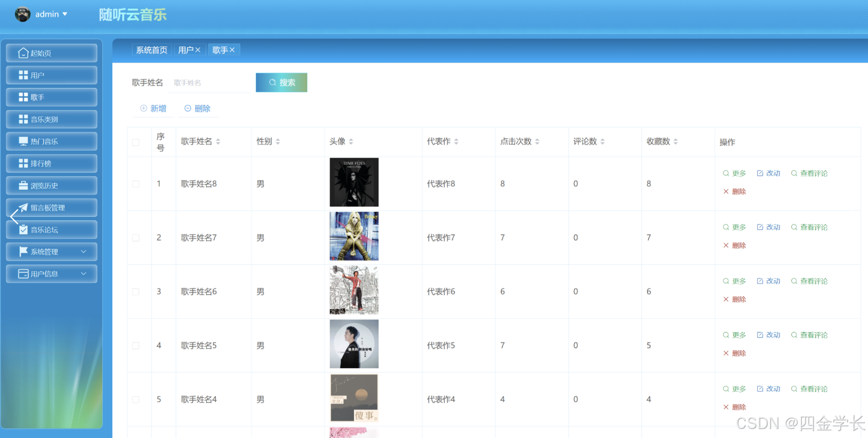
Task: View comments 查看评论 for 歌手姓名7
Action: click(x=809, y=227)
